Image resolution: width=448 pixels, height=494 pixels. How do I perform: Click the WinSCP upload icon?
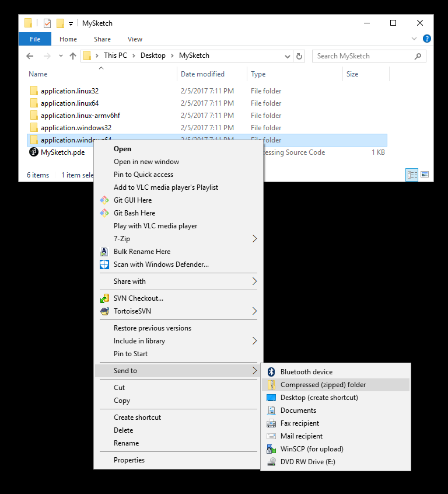pyautogui.click(x=271, y=449)
